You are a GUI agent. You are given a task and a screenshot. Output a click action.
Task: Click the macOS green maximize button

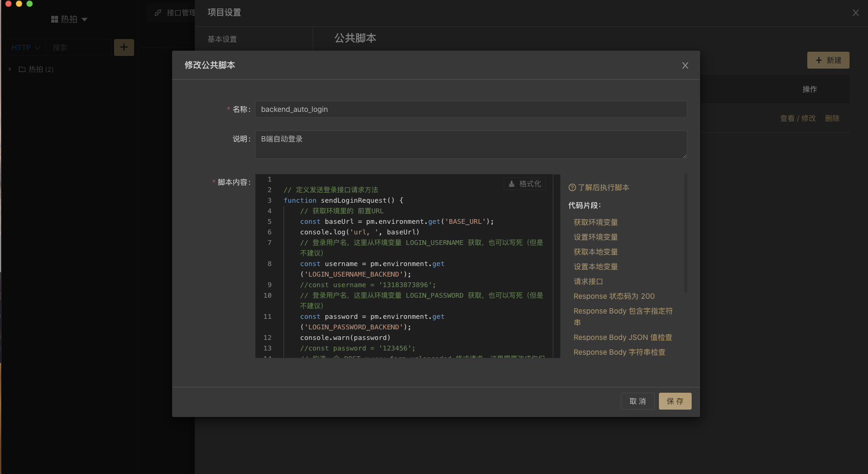click(30, 3)
